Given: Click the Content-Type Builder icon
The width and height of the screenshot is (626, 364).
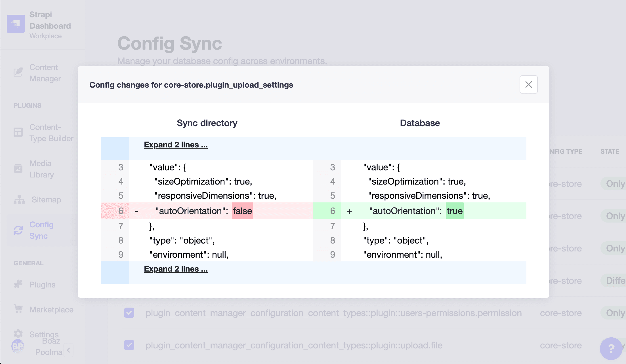Looking at the screenshot, I should [18, 134].
